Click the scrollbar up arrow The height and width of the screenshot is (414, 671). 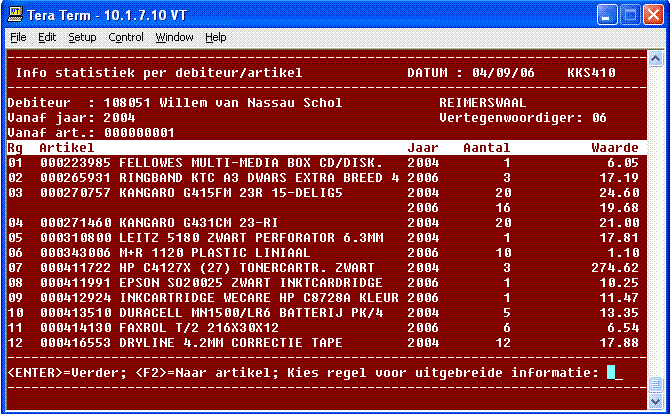tap(654, 58)
